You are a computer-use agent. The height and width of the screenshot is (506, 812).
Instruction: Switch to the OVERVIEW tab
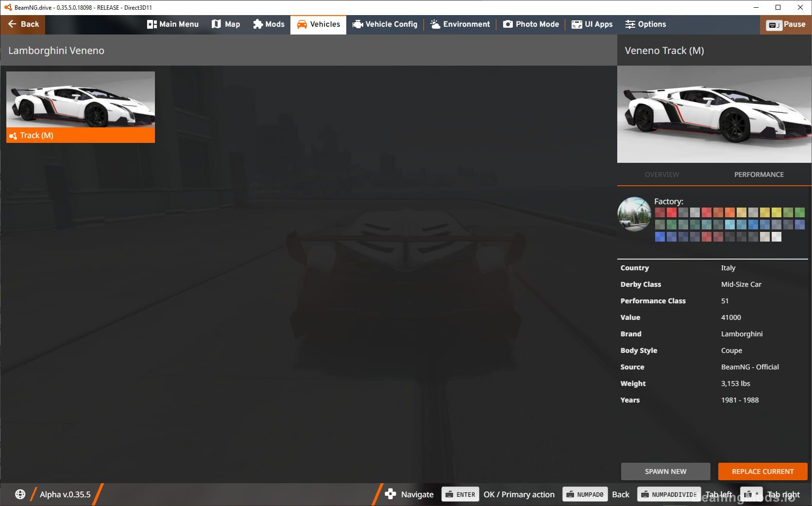pos(662,174)
